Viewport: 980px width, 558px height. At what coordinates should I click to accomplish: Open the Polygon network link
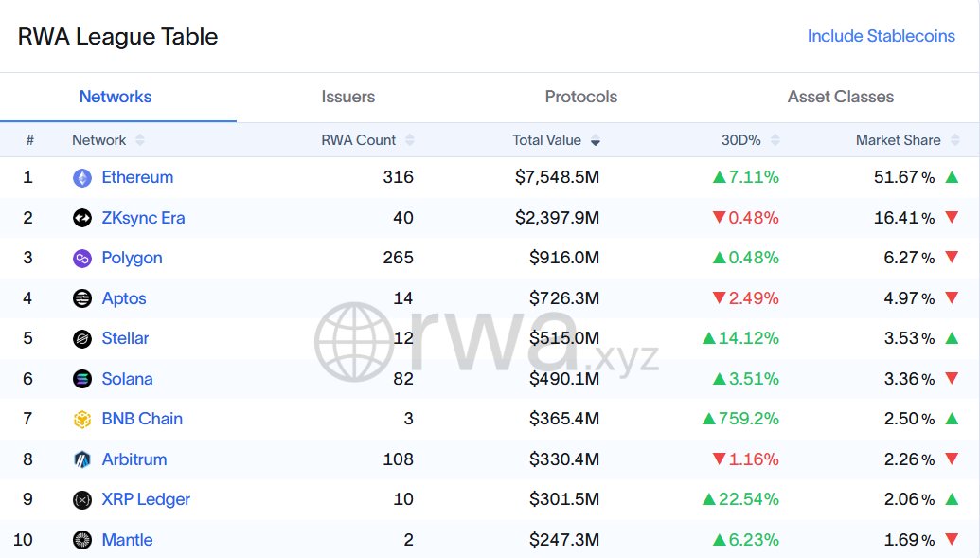pyautogui.click(x=132, y=258)
